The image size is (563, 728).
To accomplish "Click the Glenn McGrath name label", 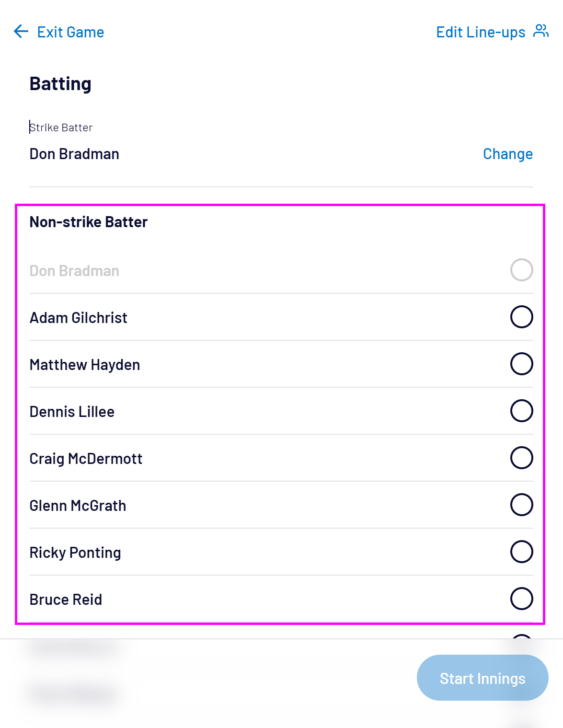I will (x=78, y=506).
